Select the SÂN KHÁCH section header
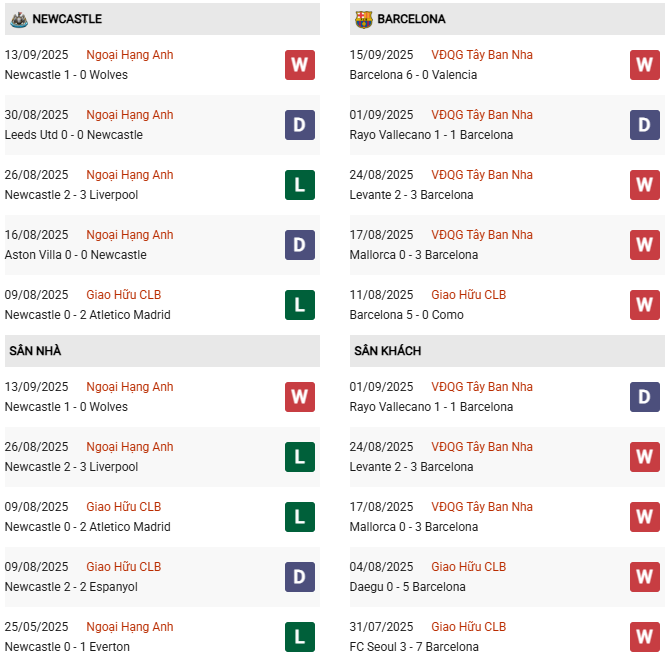 click(x=387, y=351)
